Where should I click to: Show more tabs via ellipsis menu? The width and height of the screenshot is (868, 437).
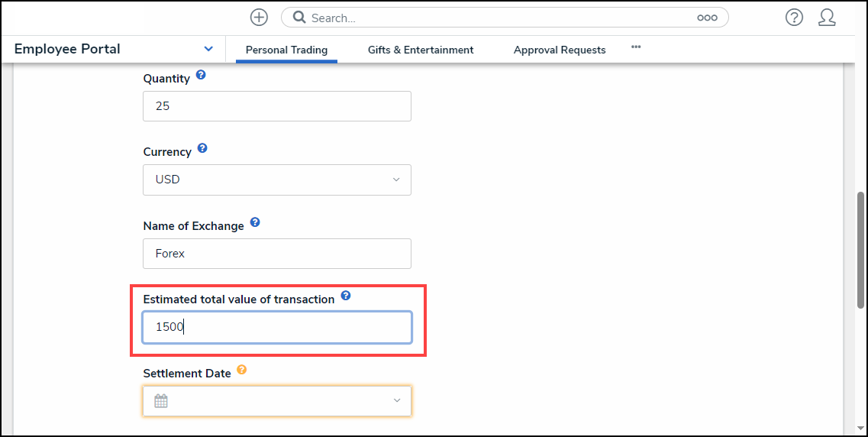pyautogui.click(x=636, y=47)
